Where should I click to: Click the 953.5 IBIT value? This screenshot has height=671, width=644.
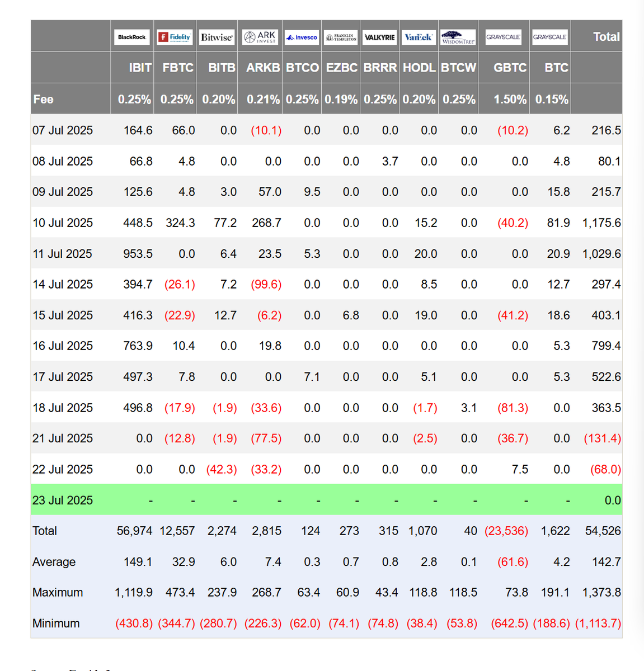tap(138, 254)
